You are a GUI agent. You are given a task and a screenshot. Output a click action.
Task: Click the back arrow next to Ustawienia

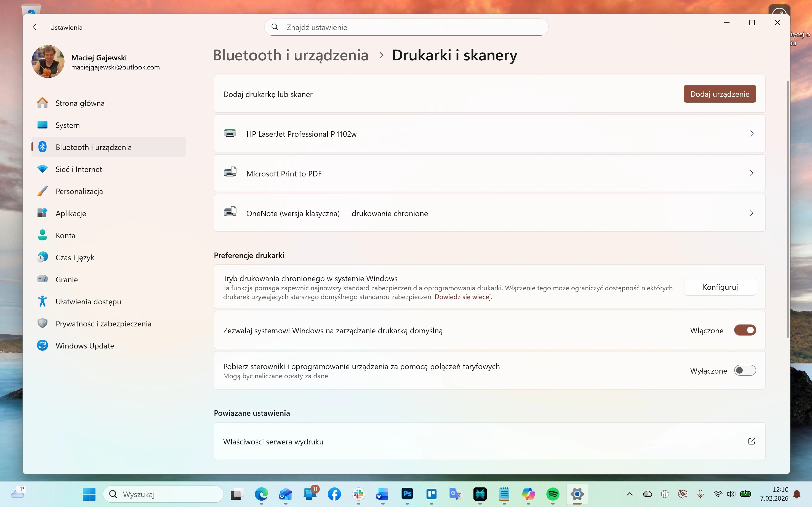(x=36, y=27)
